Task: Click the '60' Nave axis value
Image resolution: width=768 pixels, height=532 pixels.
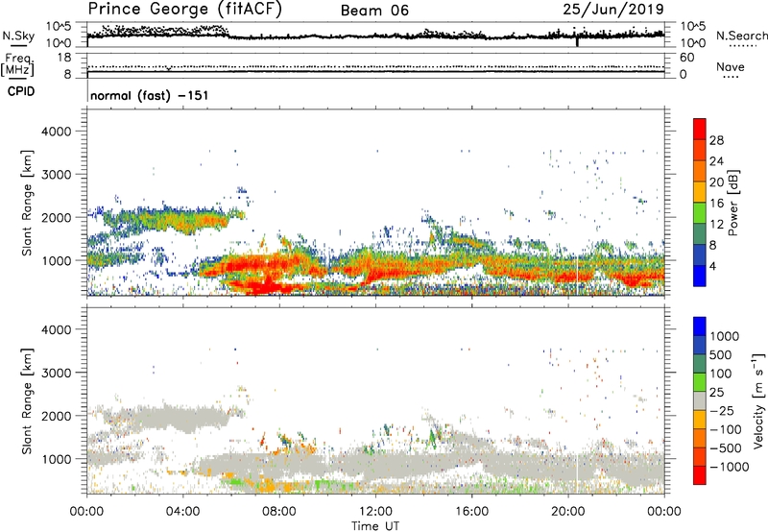Action: (686, 58)
